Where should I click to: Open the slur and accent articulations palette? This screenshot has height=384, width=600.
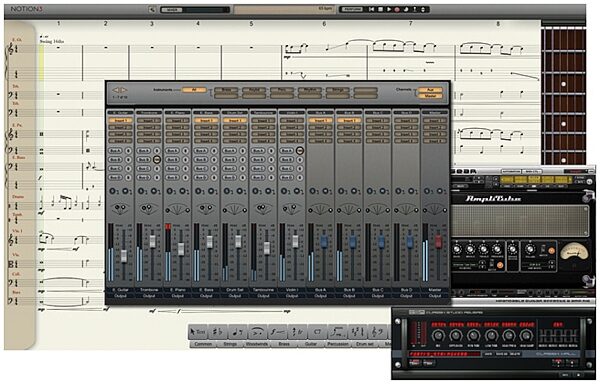click(x=257, y=332)
